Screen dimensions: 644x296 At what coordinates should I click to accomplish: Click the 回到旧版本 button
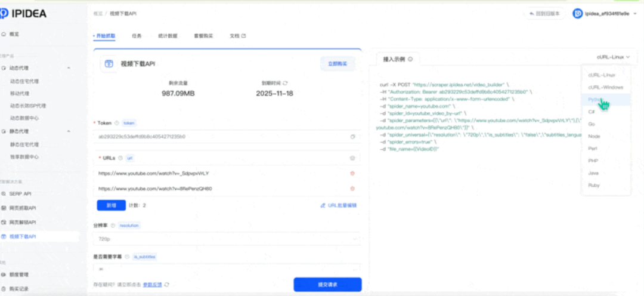coord(544,14)
